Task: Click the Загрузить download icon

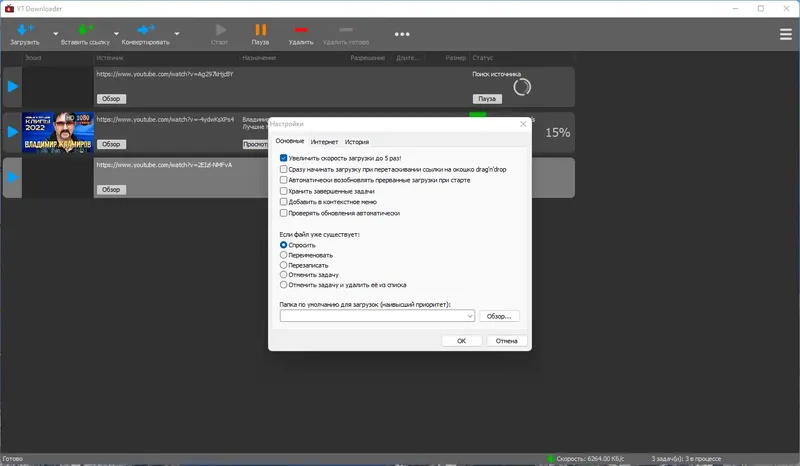Action: [x=24, y=30]
